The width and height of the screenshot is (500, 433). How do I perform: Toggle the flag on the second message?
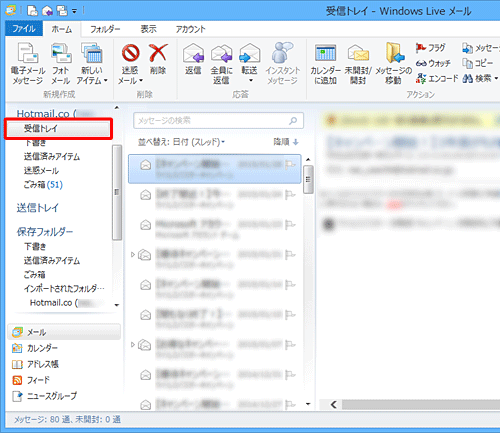[x=290, y=195]
